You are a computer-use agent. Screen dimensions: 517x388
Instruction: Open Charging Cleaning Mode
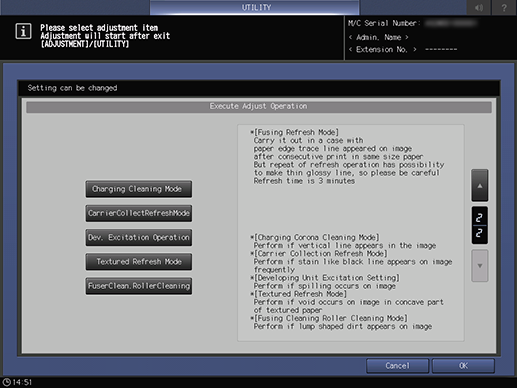139,189
